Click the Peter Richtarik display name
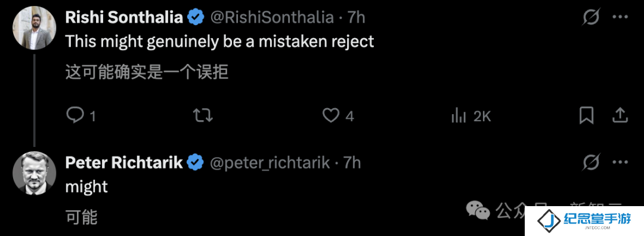 pos(124,163)
